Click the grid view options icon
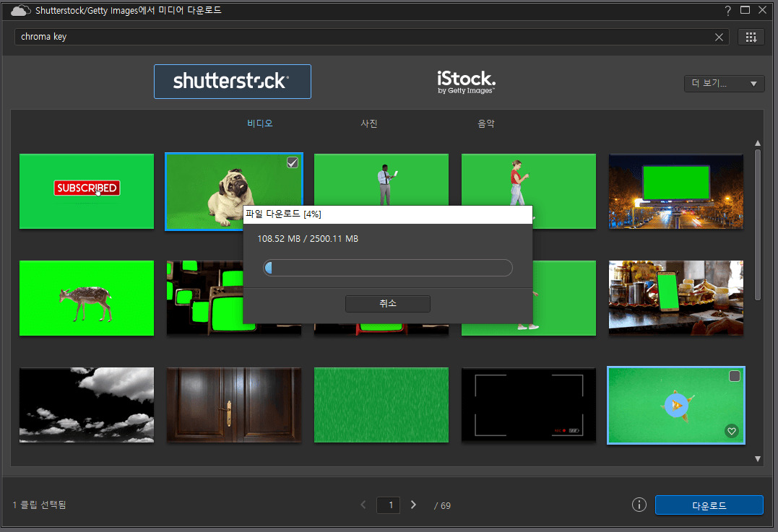Image resolution: width=778 pixels, height=532 pixels. click(x=751, y=37)
